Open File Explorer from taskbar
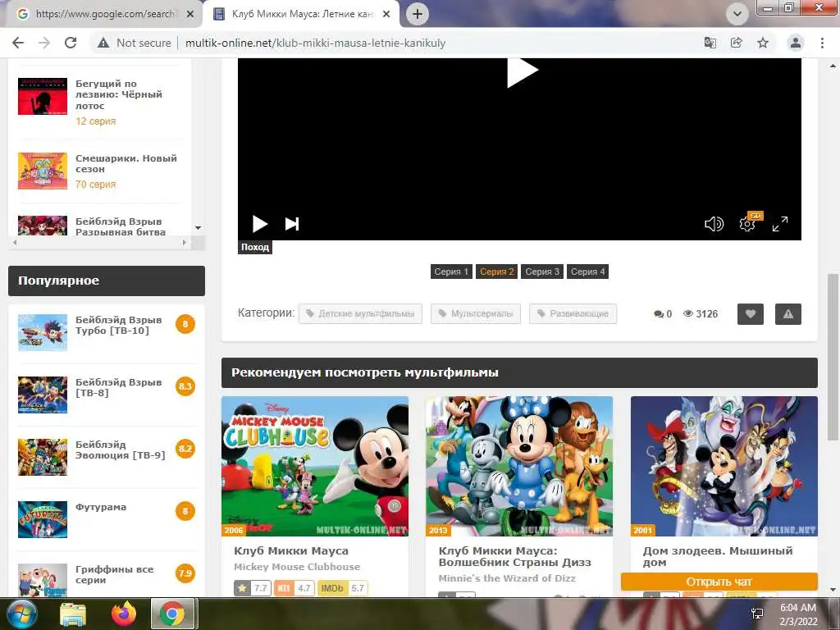 point(73,614)
